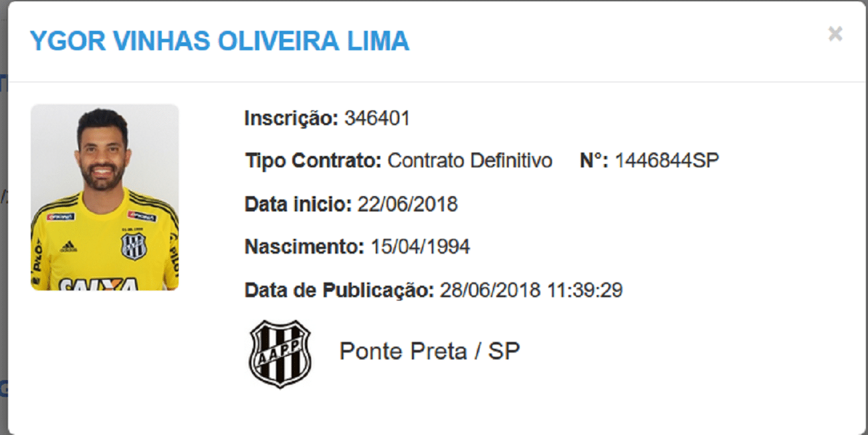Select the publication date 28/06/2018

point(490,290)
